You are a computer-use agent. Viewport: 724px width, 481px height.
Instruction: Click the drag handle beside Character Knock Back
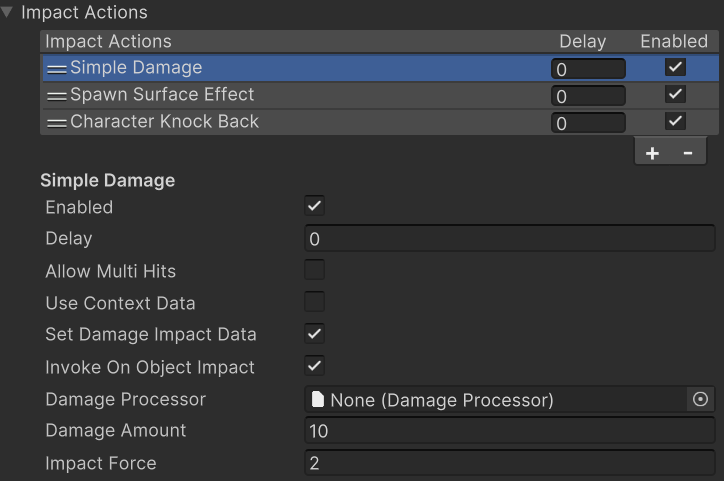[56, 122]
